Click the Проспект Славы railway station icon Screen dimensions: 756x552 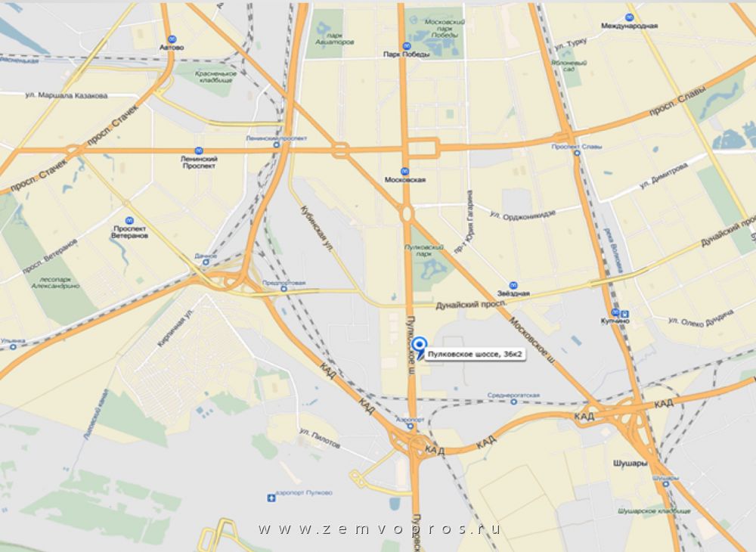pos(577,153)
